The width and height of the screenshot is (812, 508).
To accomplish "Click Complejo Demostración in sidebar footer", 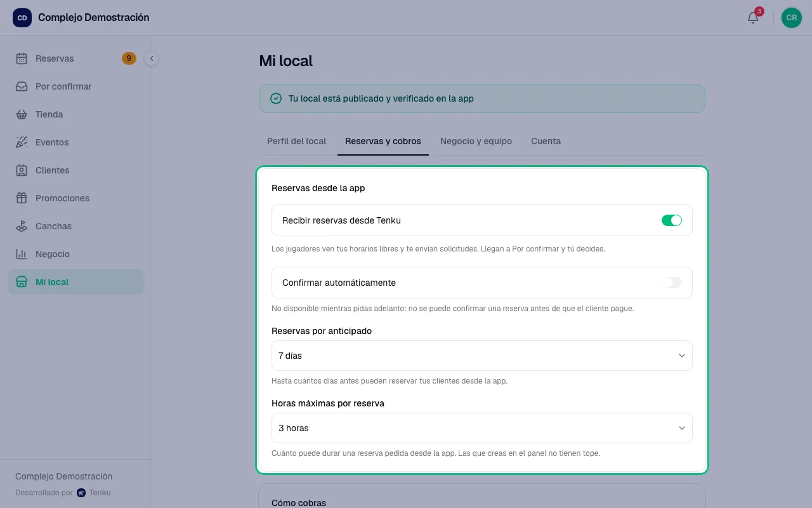I will pos(63,476).
